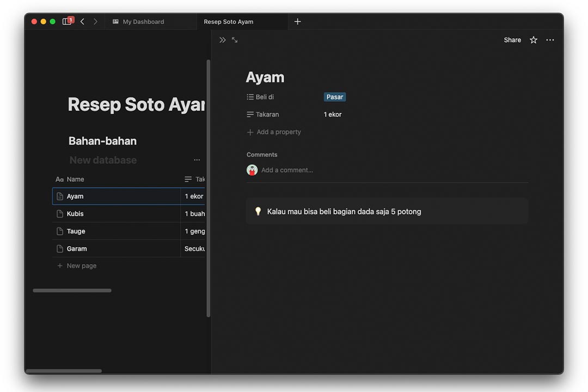The width and height of the screenshot is (588, 392).
Task: Click the New database title placeholder
Action: click(103, 160)
